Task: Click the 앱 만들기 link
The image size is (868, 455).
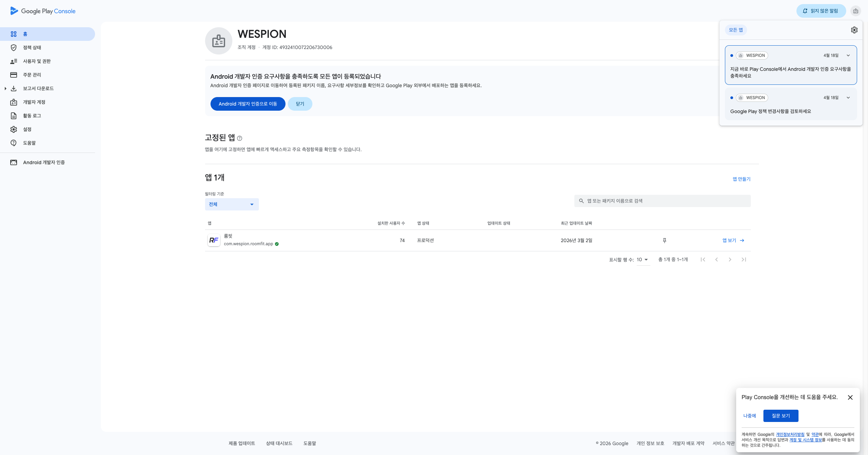Action: [741, 179]
